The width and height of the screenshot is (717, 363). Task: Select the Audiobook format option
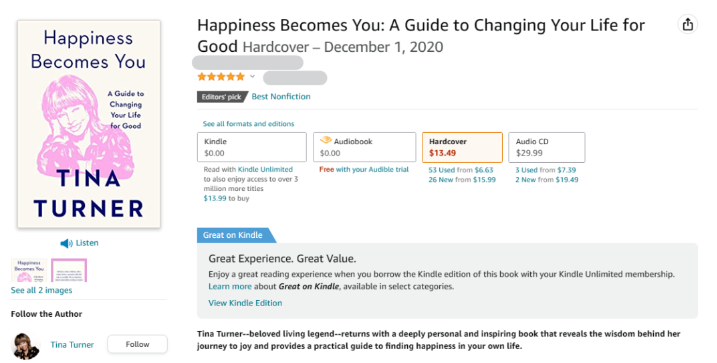[364, 147]
